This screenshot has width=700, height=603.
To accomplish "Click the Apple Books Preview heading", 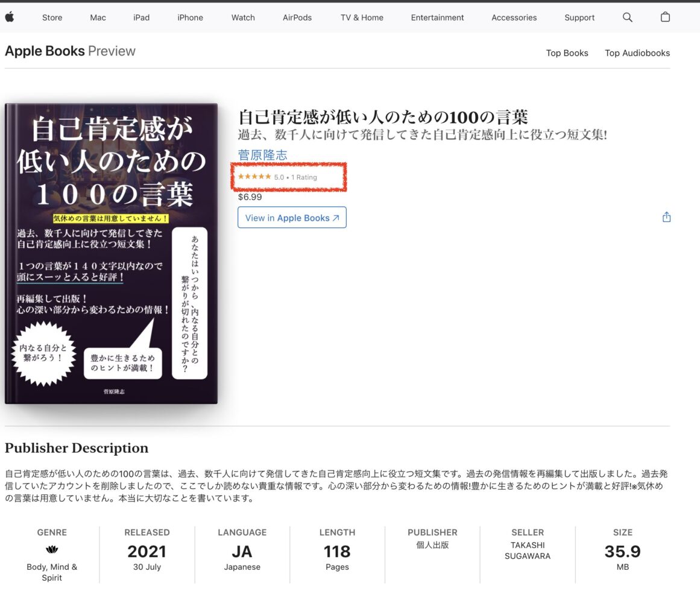I will pyautogui.click(x=70, y=51).
